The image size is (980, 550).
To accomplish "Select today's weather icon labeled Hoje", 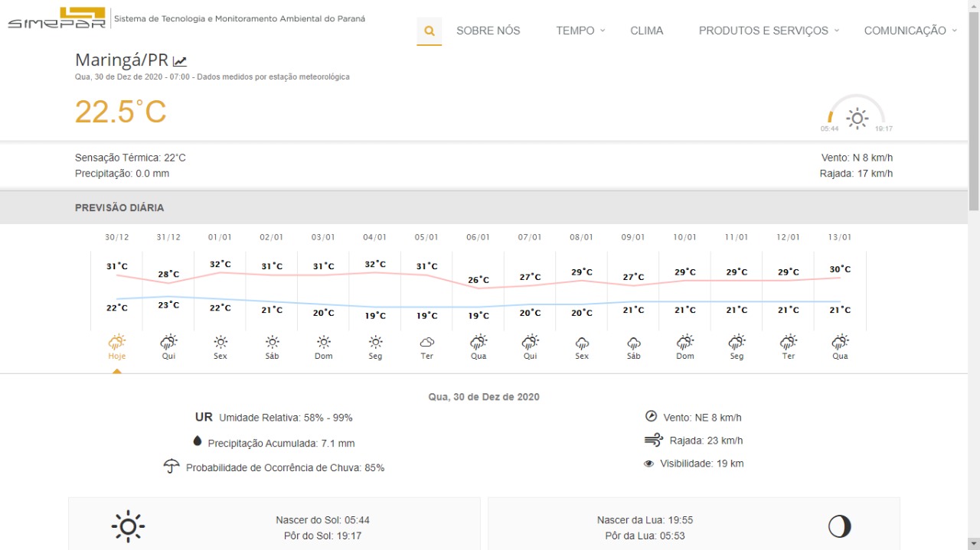I will pos(117,342).
